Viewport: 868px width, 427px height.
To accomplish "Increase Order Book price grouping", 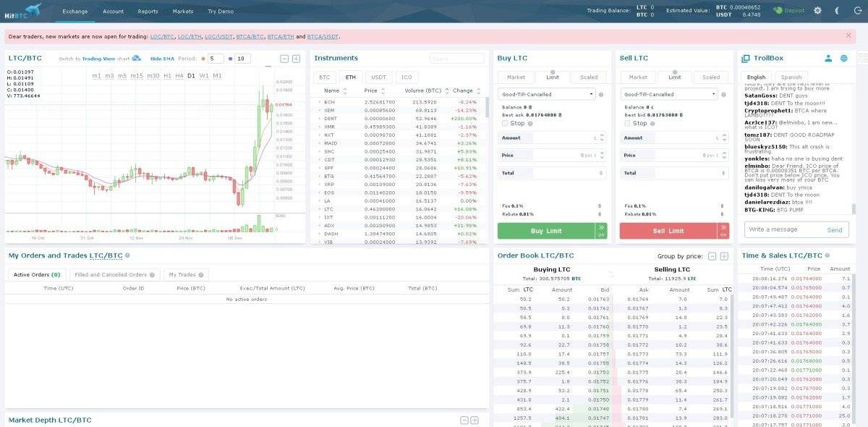I will click(724, 256).
